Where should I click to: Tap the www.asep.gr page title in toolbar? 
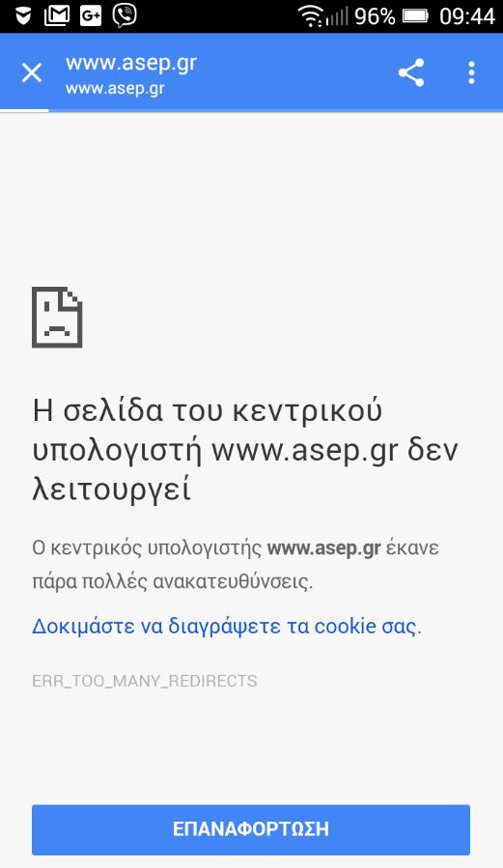coord(131,63)
